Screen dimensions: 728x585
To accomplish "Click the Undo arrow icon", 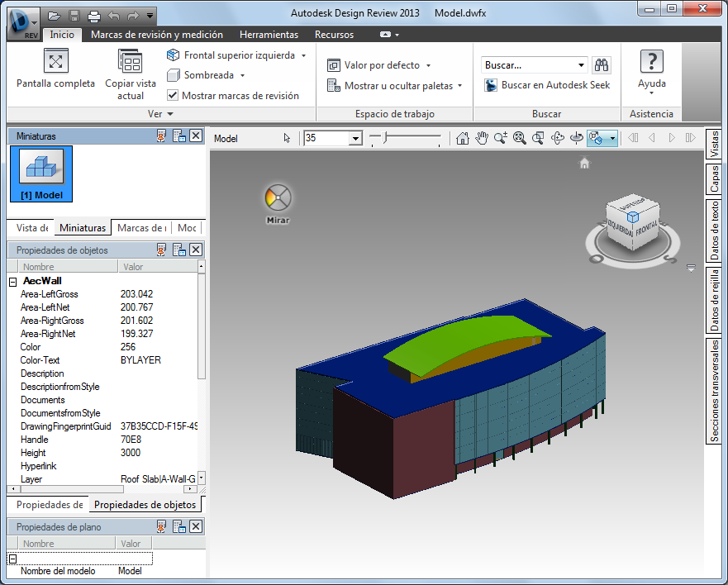I will click(114, 17).
